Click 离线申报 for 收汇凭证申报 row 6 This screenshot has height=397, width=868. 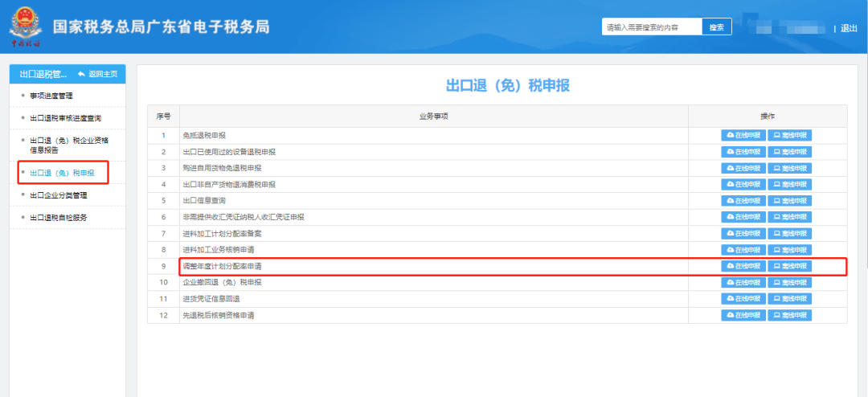tap(789, 217)
